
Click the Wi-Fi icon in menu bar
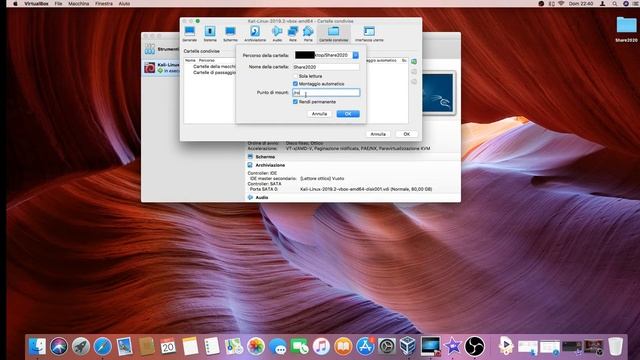tap(561, 3)
